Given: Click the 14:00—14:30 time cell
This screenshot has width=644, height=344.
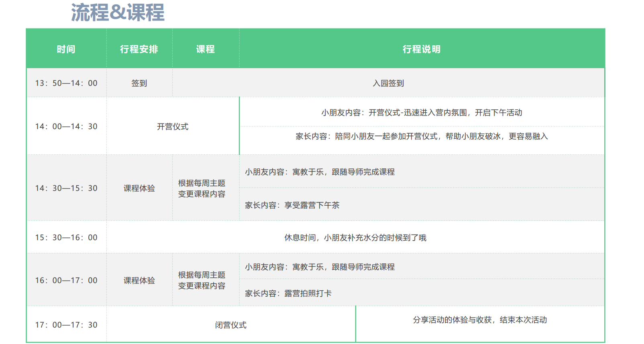Looking at the screenshot, I should [66, 126].
